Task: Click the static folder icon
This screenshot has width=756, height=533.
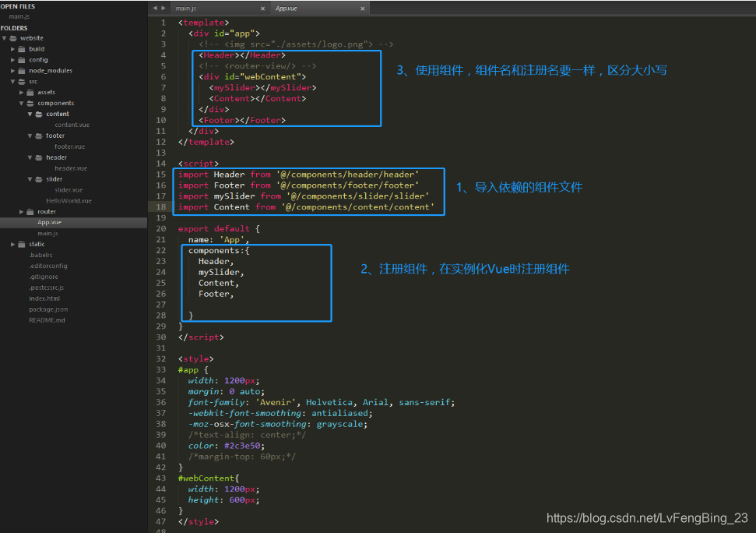Action: 22,244
